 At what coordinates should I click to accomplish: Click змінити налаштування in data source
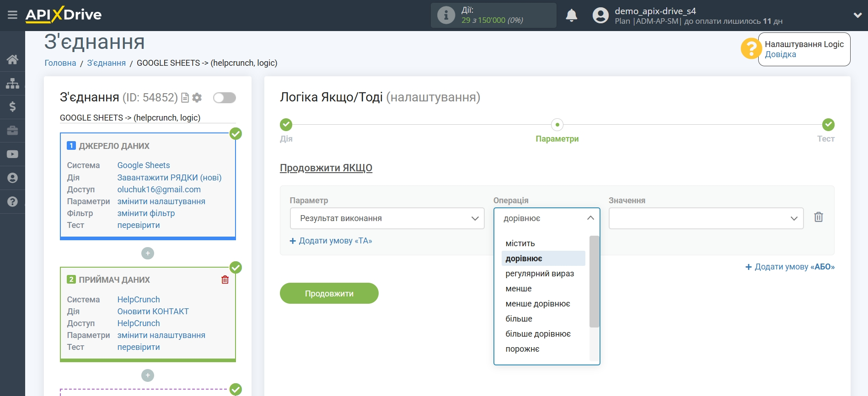(x=161, y=201)
